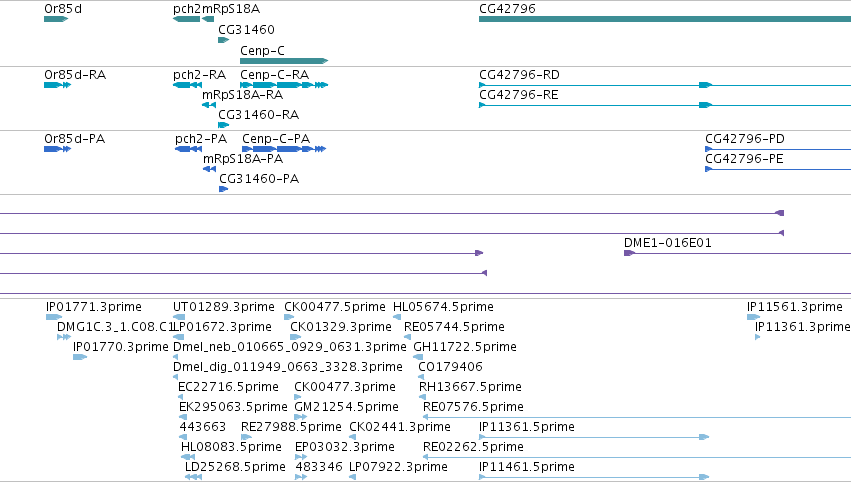Click the LP07922.3prime EST label
The width and height of the screenshot is (851, 482).
pos(398,467)
